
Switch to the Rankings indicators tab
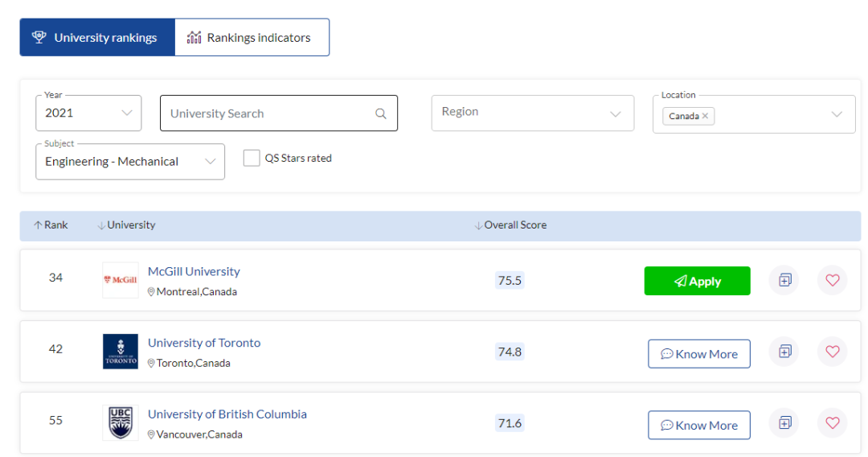[252, 38]
